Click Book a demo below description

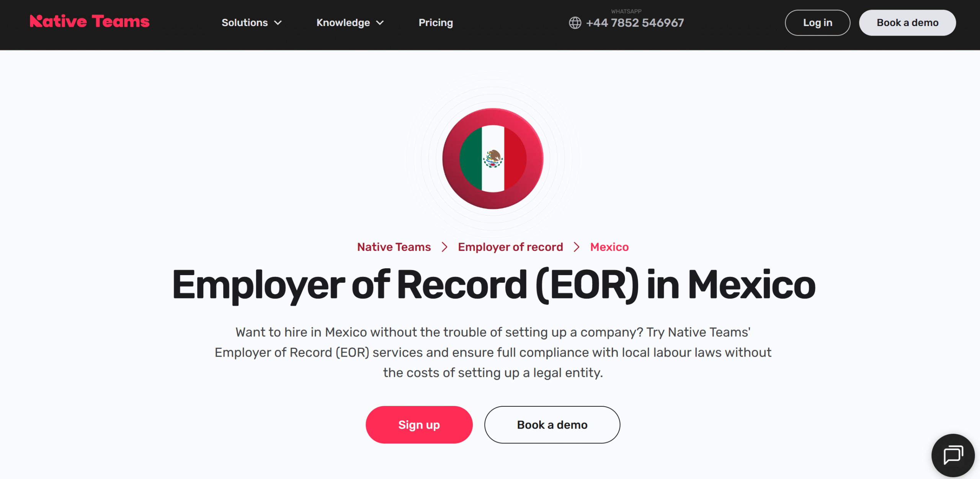pyautogui.click(x=552, y=425)
